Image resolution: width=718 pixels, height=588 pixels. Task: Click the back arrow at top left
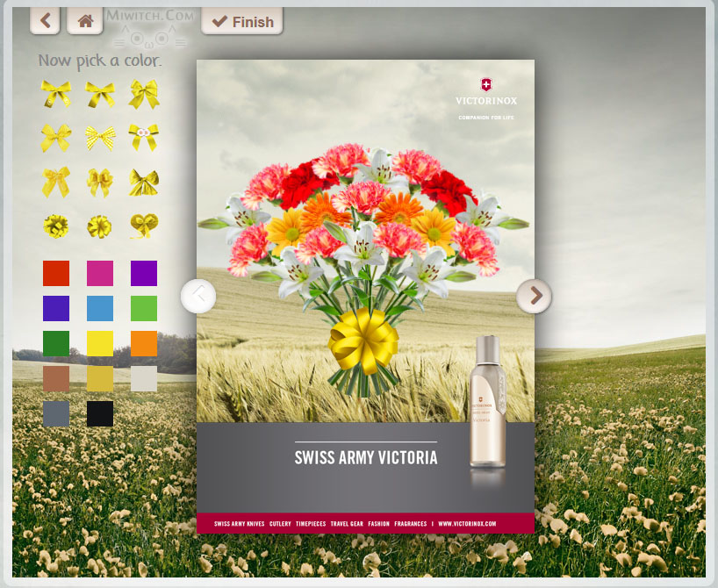click(45, 20)
